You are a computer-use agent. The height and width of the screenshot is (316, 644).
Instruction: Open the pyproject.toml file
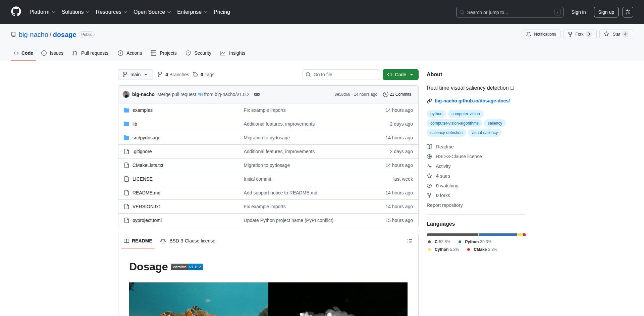147,220
